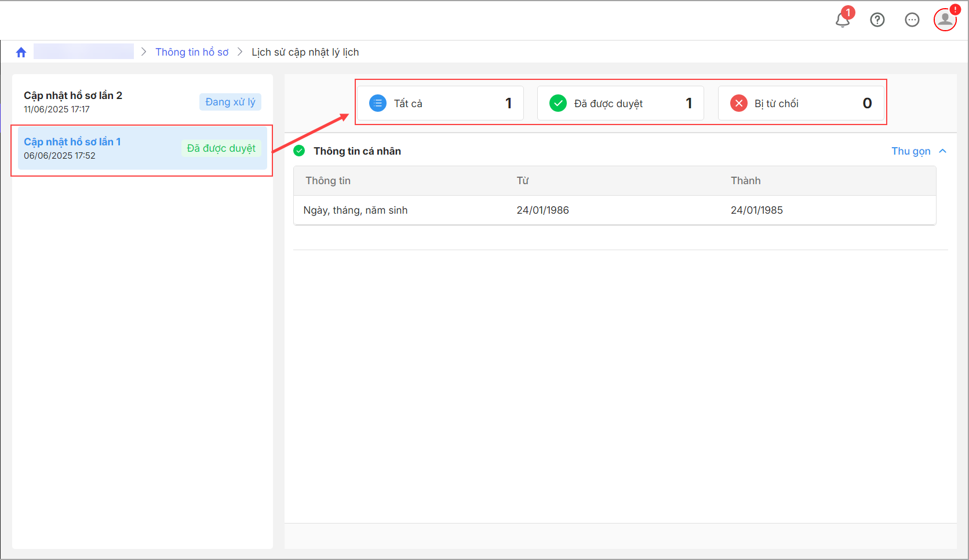Click the Đang xử lý status badge

(230, 102)
